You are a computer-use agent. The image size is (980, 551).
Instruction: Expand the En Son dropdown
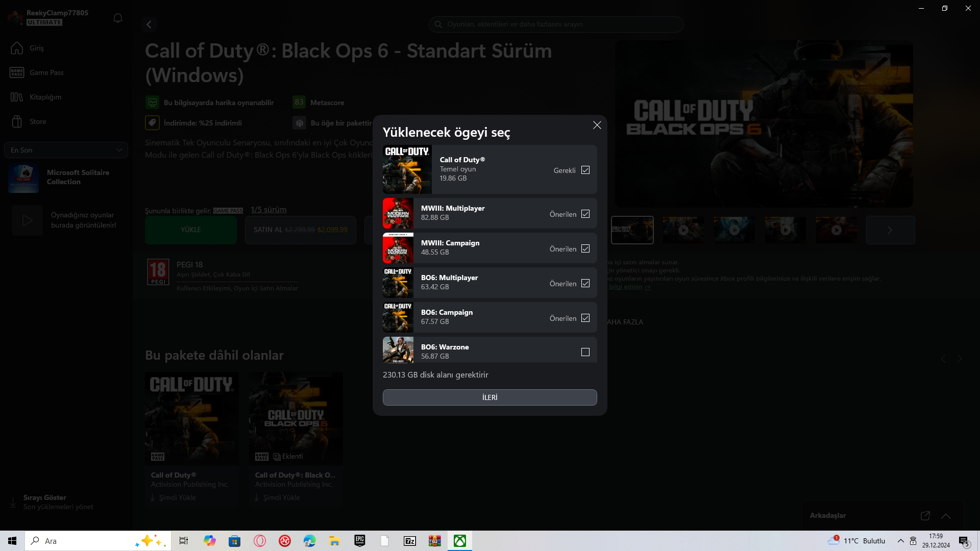pyautogui.click(x=66, y=150)
